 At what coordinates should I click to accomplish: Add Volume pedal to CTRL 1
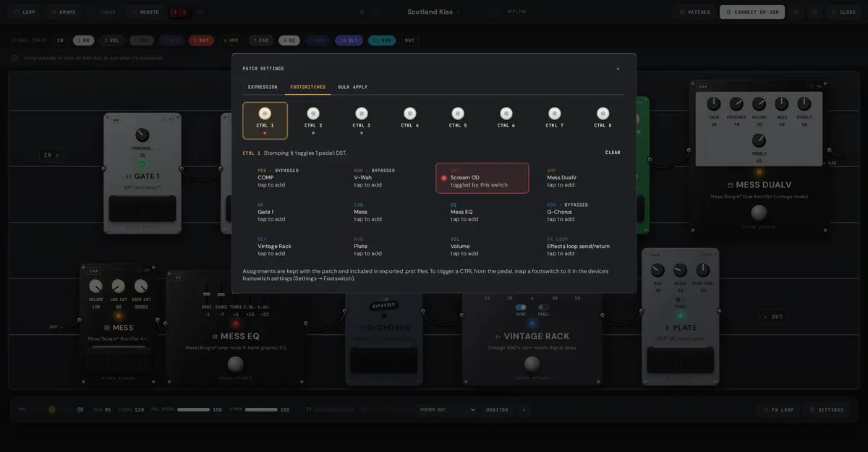click(x=481, y=247)
